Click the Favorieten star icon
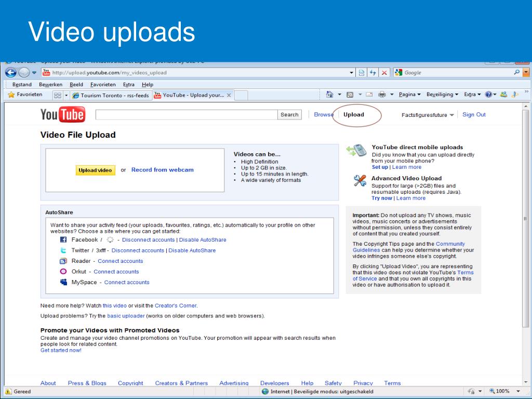The height and width of the screenshot is (399, 532). coord(11,95)
